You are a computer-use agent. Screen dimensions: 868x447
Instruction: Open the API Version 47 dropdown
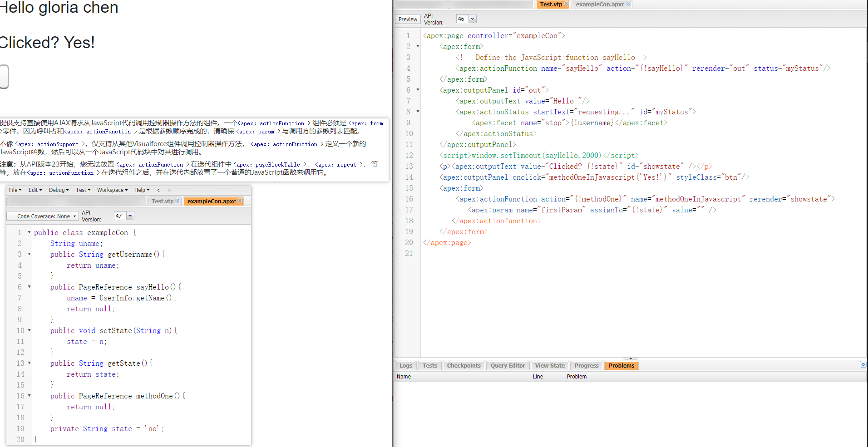(x=130, y=216)
